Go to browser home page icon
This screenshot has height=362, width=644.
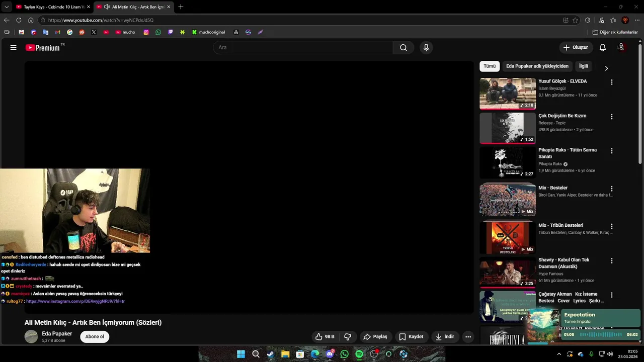[31, 20]
